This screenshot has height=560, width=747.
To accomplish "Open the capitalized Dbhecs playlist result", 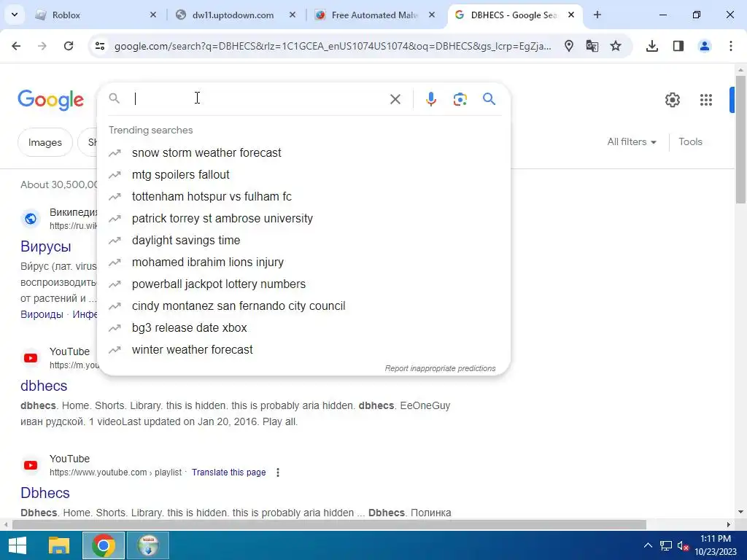I will point(45,493).
